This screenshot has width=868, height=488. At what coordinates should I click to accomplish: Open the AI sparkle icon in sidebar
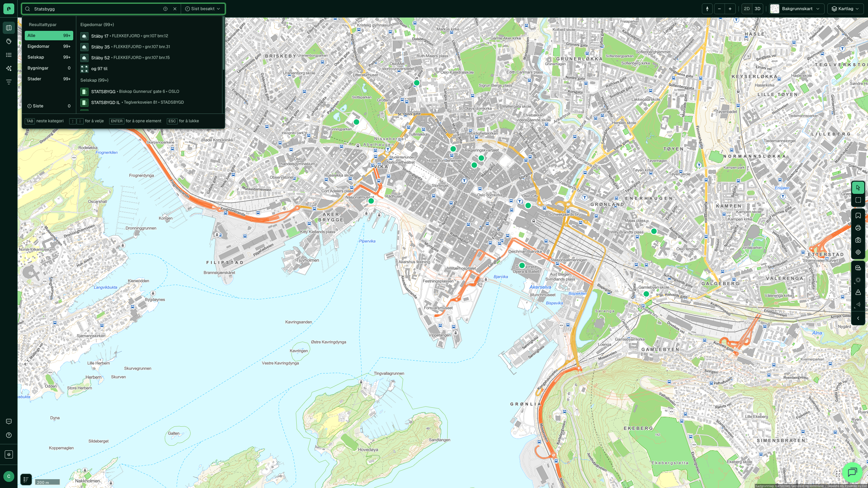[9, 68]
